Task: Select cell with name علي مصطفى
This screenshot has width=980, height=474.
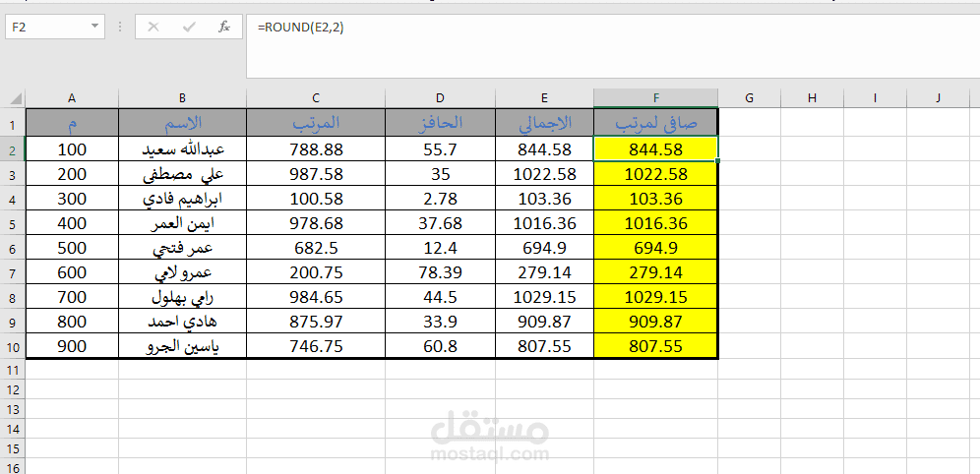Action: 182,174
